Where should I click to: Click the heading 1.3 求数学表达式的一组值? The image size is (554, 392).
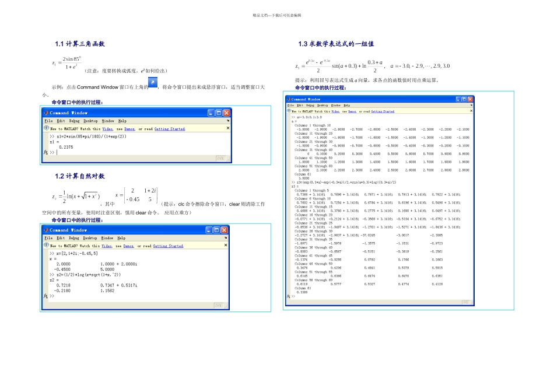[336, 44]
